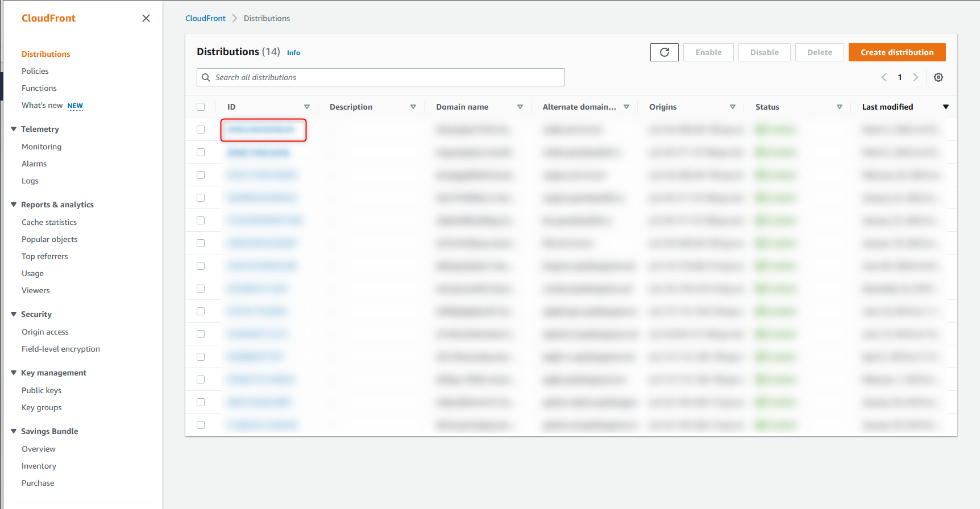Check the last distribution row checkbox
This screenshot has height=509, width=980.
pos(201,425)
